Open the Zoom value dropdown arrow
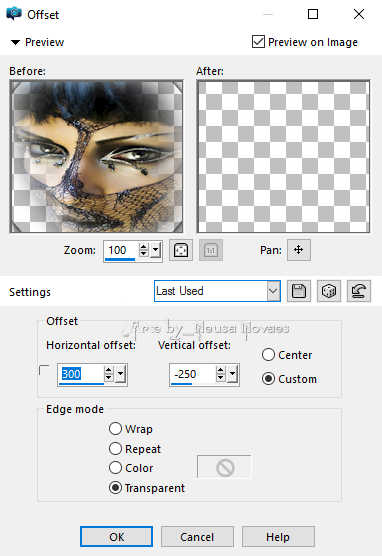The height and width of the screenshot is (556, 382). [155, 250]
